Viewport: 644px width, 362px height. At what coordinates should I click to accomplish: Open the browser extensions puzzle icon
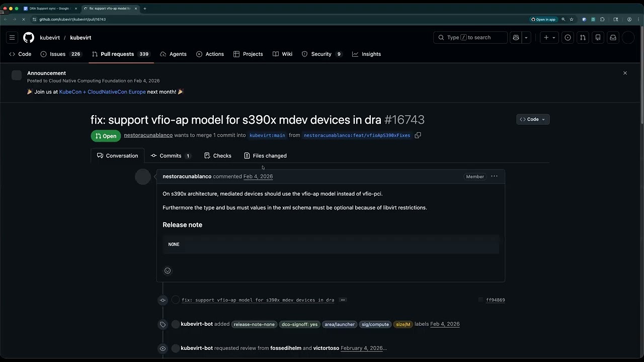click(x=602, y=20)
